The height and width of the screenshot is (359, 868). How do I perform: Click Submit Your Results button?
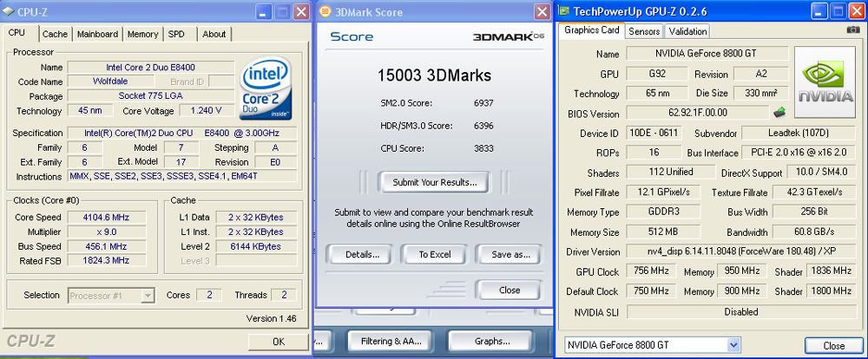tap(433, 182)
